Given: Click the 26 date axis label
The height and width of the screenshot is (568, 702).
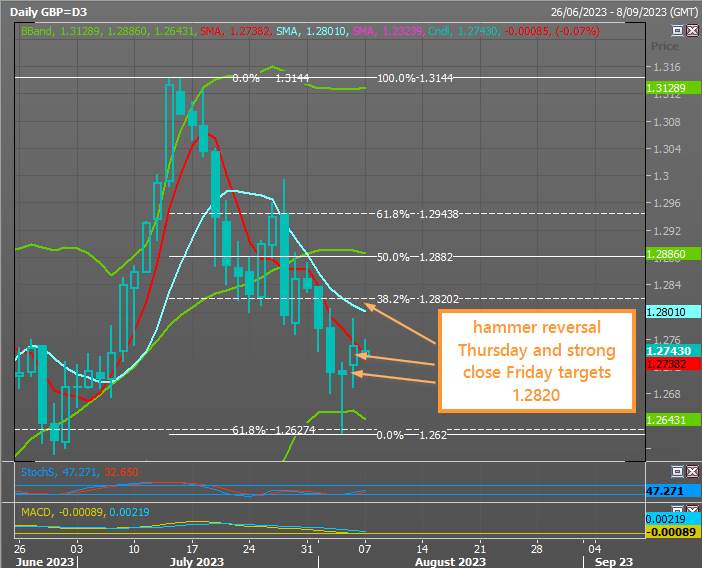Looking at the screenshot, I should coord(19,549).
